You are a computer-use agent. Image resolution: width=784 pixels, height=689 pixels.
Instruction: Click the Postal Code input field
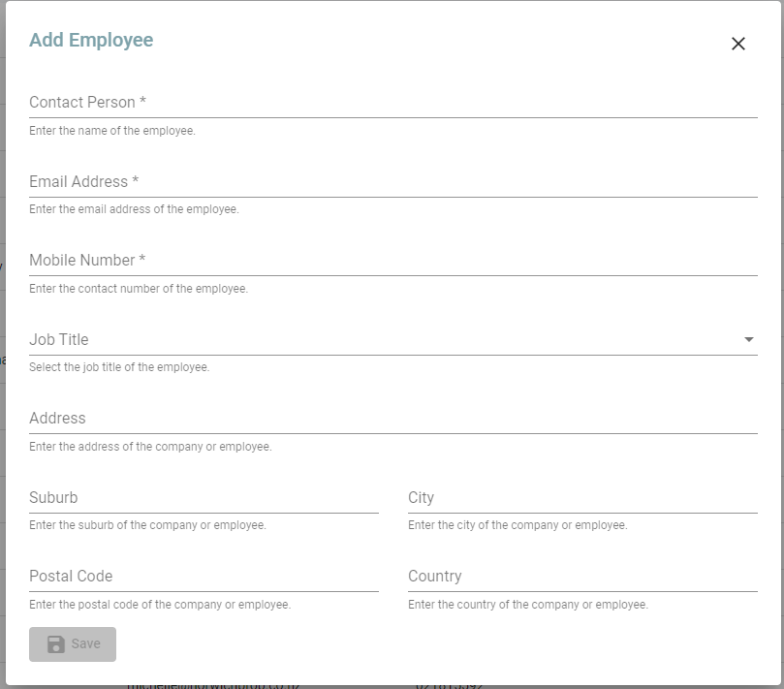click(x=194, y=577)
